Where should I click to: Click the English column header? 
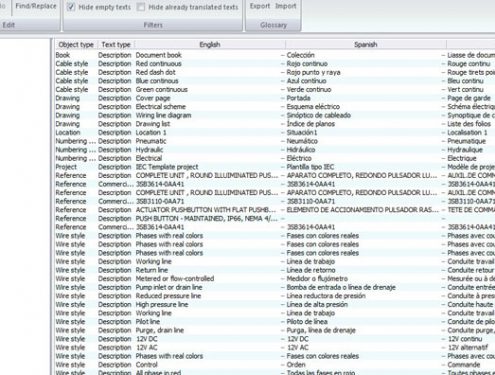click(x=210, y=45)
